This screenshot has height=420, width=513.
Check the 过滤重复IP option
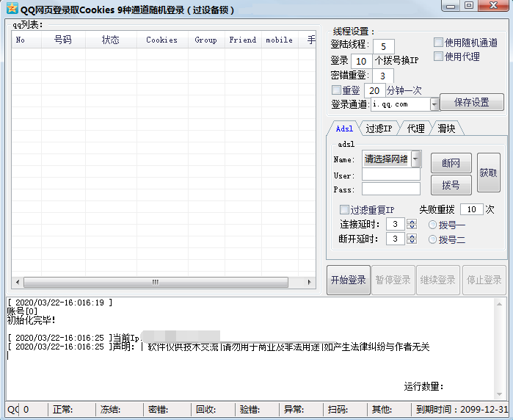(344, 209)
